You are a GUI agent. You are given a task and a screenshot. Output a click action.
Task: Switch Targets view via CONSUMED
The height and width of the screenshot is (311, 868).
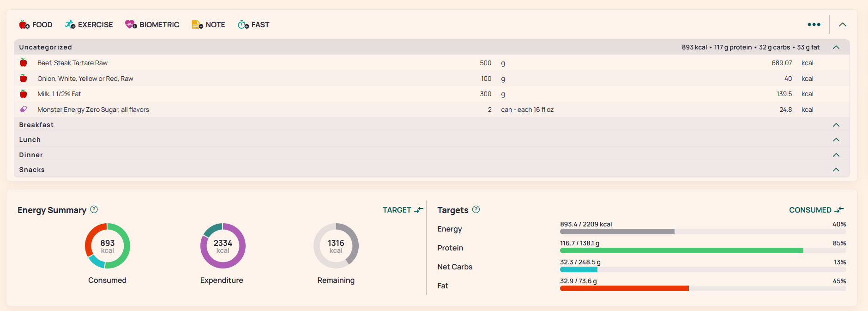coord(816,210)
